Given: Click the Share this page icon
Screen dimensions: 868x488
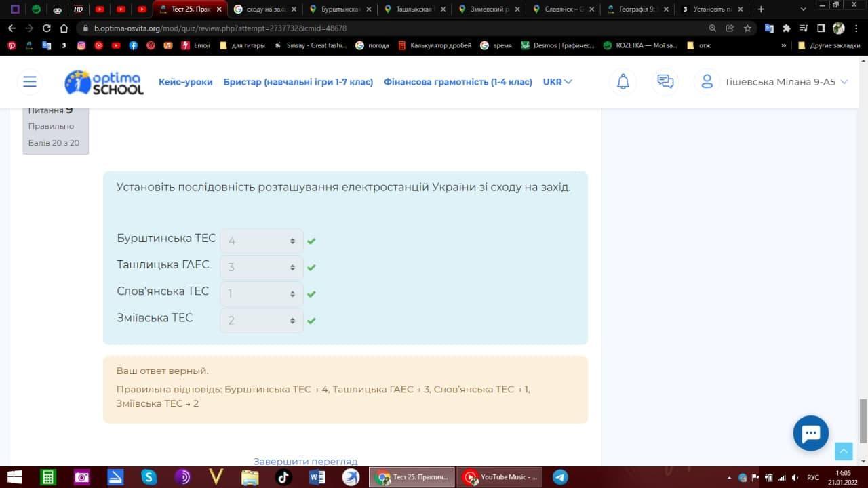Looking at the screenshot, I should (730, 28).
